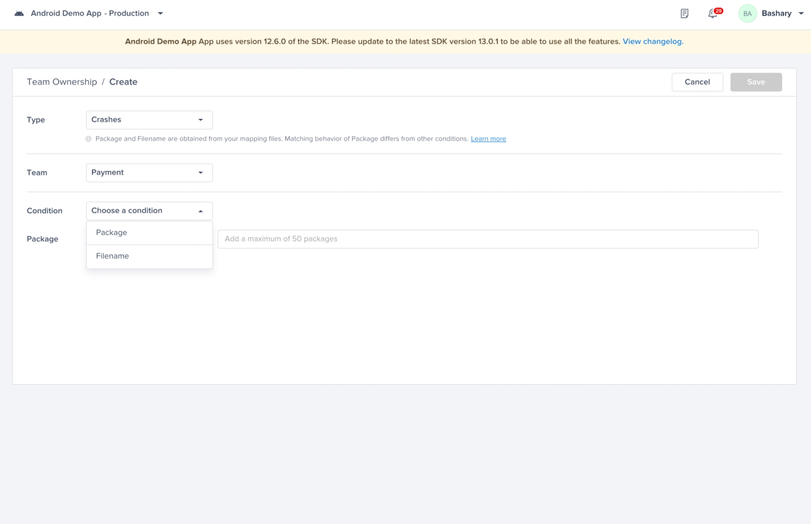Image resolution: width=812 pixels, height=524 pixels.
Task: Click the Cancel button
Action: coord(697,82)
